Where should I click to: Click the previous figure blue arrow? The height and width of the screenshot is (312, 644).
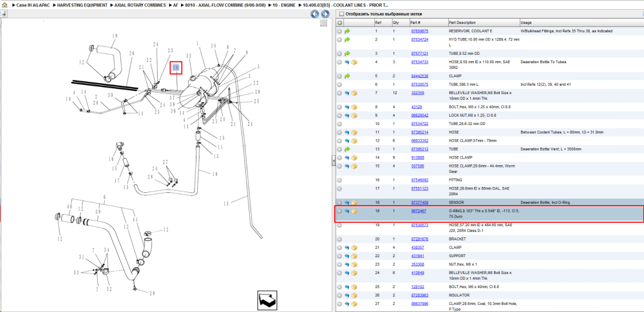[315, 14]
